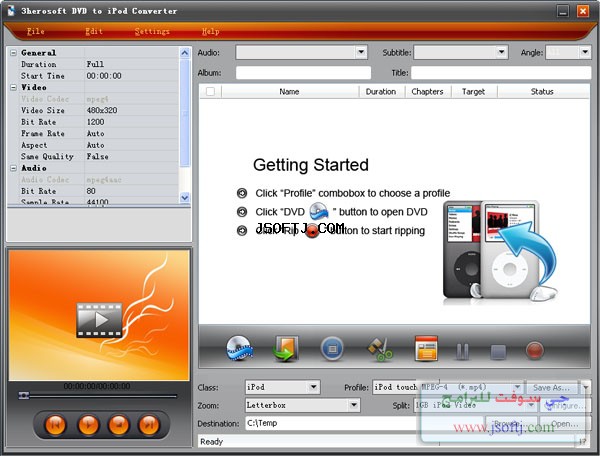Open the Split dropdown
The width and height of the screenshot is (600, 456).
coord(475,405)
